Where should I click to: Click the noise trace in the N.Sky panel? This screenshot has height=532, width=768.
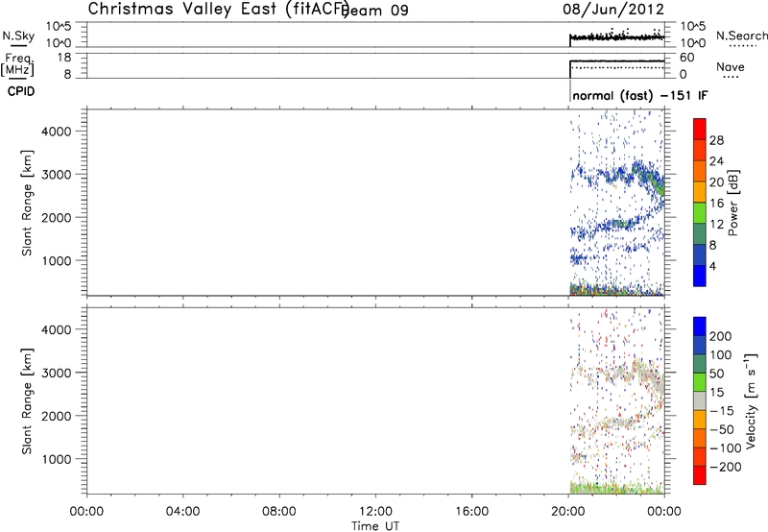click(617, 37)
